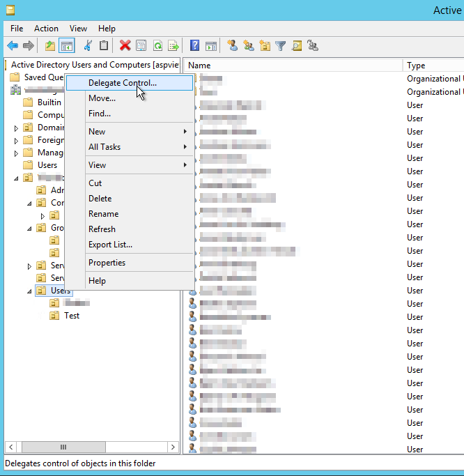This screenshot has height=476, width=464.
Task: Click the Export List toolbar icon
Action: pyautogui.click(x=173, y=46)
